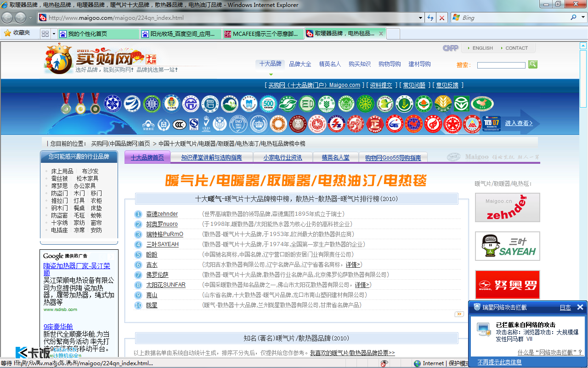The width and height of the screenshot is (588, 368).
Task: Click the QS certification badge icon
Action: click(x=194, y=124)
